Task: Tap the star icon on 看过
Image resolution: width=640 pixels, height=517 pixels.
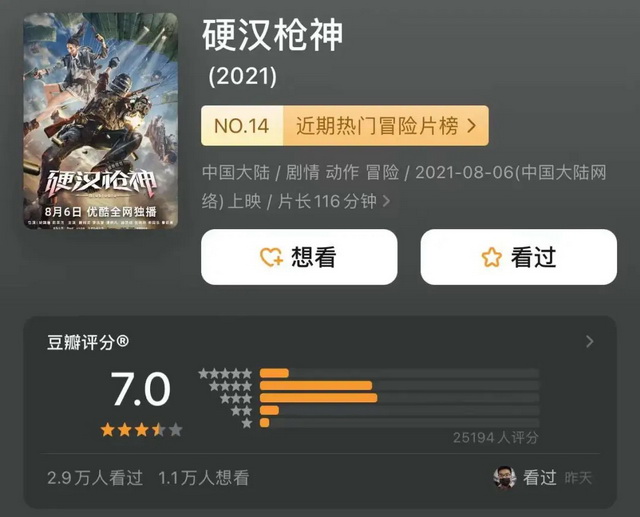Action: (x=491, y=257)
